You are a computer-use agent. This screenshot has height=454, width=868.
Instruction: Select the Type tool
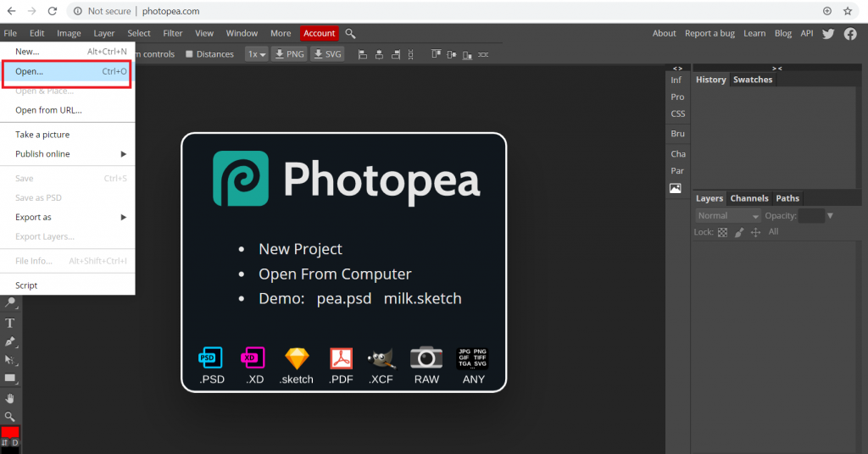[x=10, y=323]
